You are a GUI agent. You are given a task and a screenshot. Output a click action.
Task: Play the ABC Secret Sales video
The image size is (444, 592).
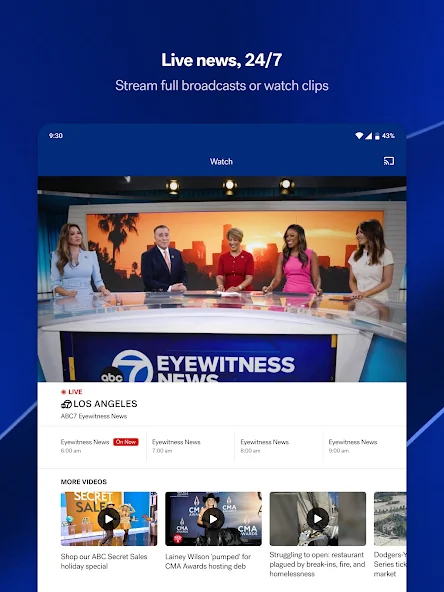109,519
